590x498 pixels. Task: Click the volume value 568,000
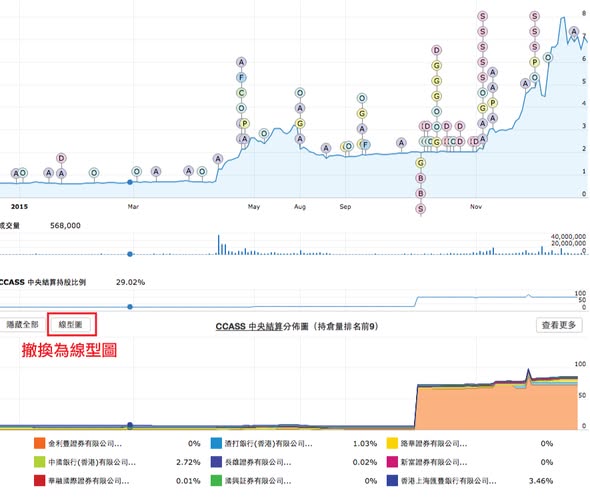(x=65, y=225)
